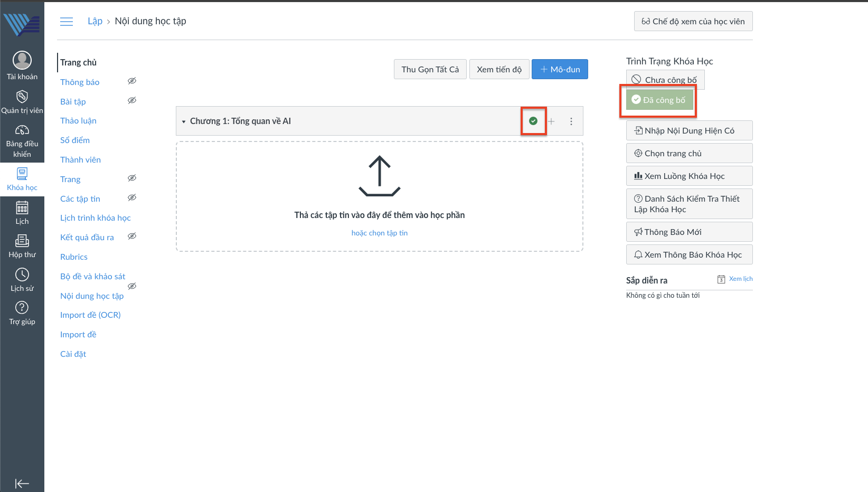Go to Bảng điều khiển dashboard
This screenshot has height=492, width=868.
click(x=22, y=130)
